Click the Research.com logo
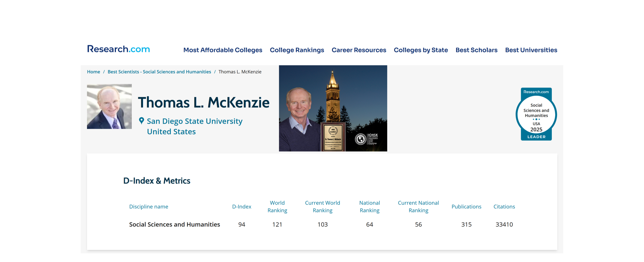Screen dimensions: 644x262 coord(118,49)
